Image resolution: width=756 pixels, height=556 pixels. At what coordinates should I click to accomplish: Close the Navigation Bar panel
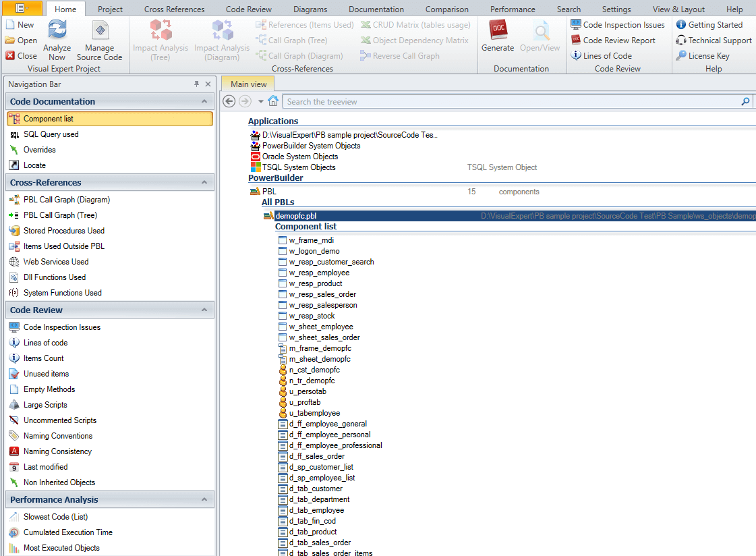point(208,84)
